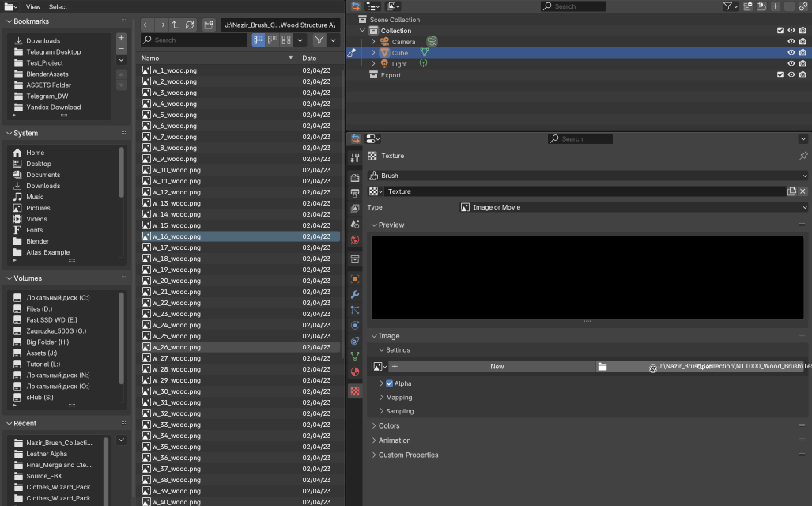Select file w_26_wood.png
This screenshot has height=506, width=812.
240,347
